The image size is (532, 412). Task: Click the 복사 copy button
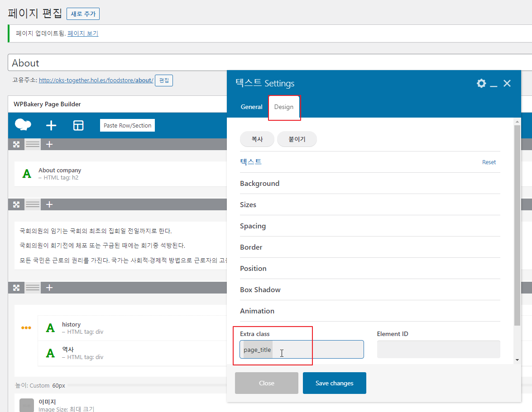[x=257, y=139]
